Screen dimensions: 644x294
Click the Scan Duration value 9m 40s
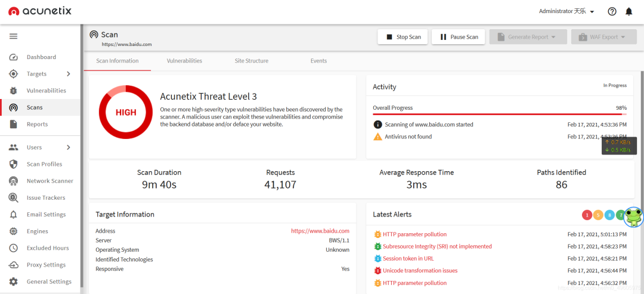click(x=159, y=185)
